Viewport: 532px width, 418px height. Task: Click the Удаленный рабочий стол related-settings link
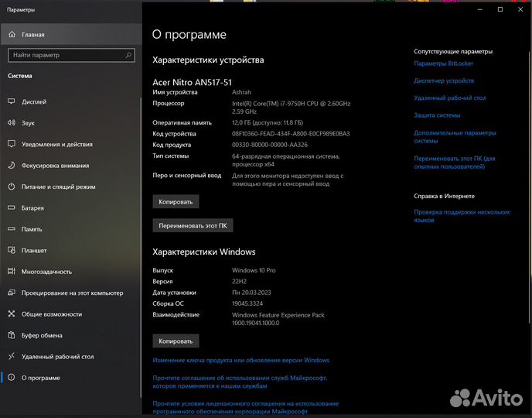[449, 98]
